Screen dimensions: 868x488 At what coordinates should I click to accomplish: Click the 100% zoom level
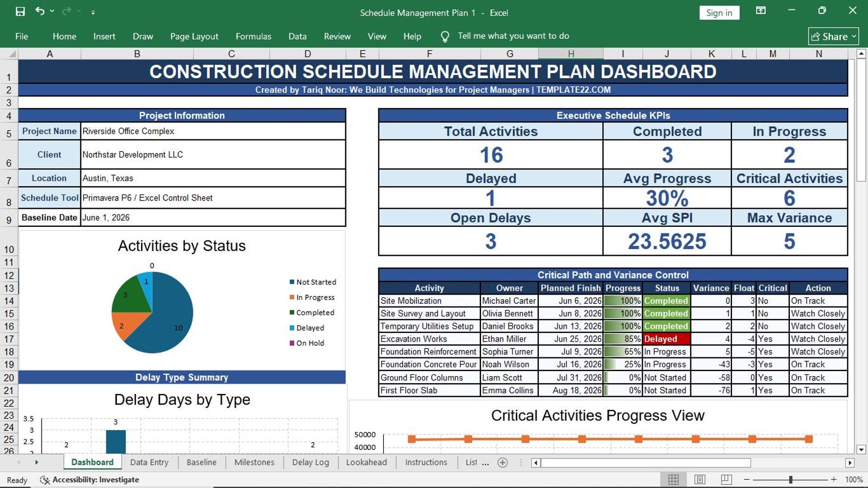[x=854, y=480]
